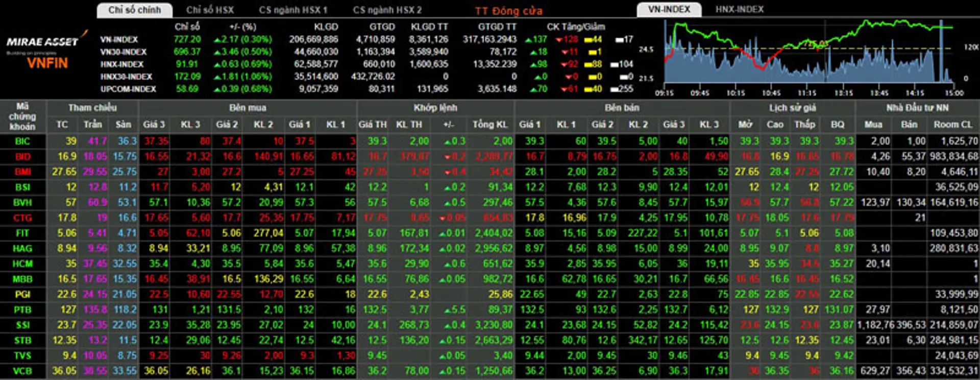The height and width of the screenshot is (380, 980).
Task: Click the CK Tăng/Giảm column header
Action: [x=575, y=27]
